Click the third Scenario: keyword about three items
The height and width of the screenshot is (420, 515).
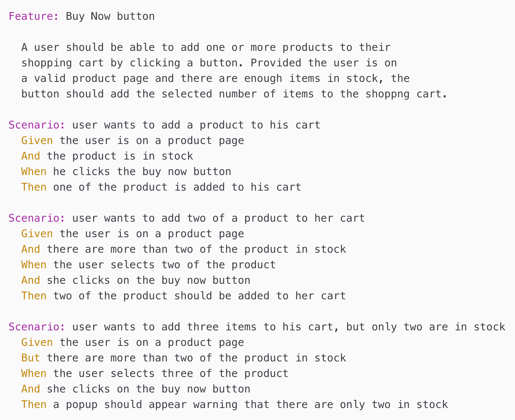37,327
